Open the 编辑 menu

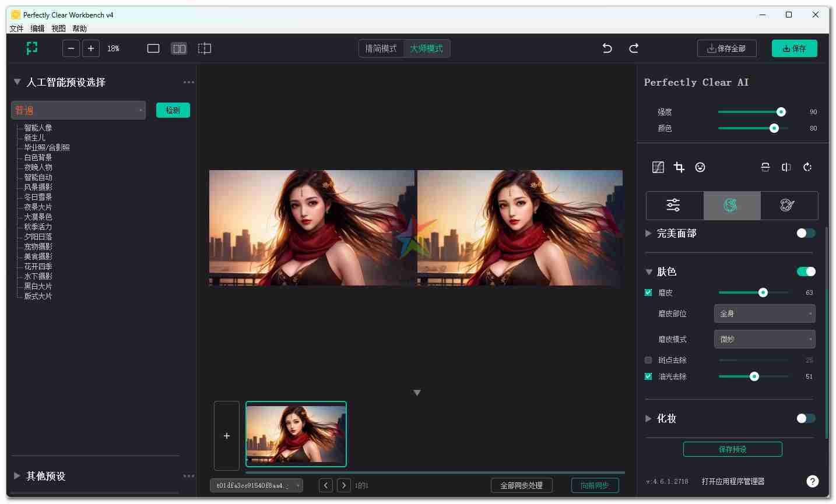[x=37, y=29]
